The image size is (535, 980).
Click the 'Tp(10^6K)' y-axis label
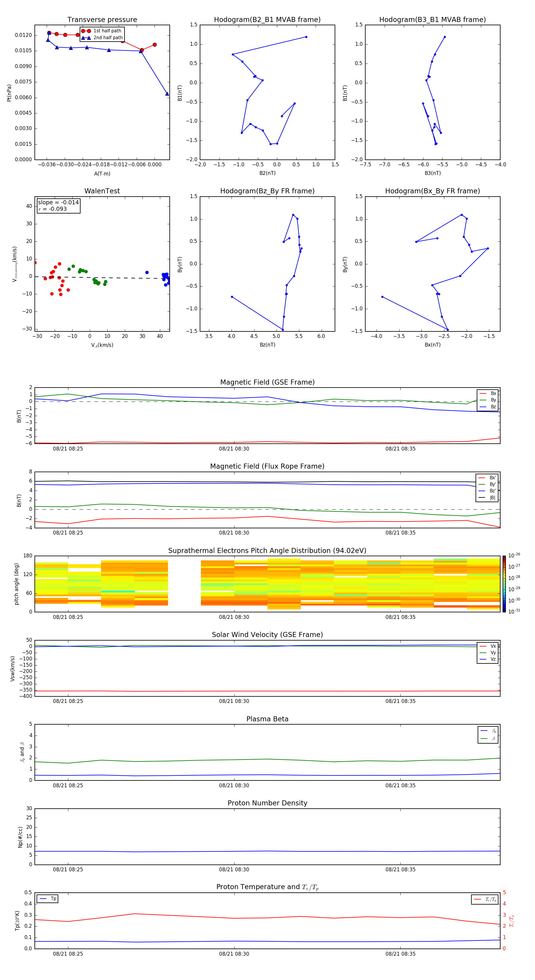pyautogui.click(x=17, y=921)
